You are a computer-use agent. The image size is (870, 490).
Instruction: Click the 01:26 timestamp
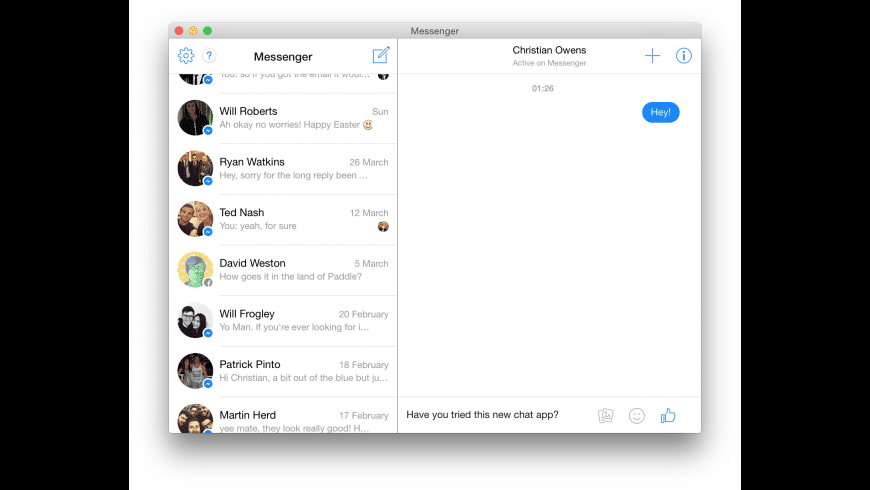click(543, 88)
